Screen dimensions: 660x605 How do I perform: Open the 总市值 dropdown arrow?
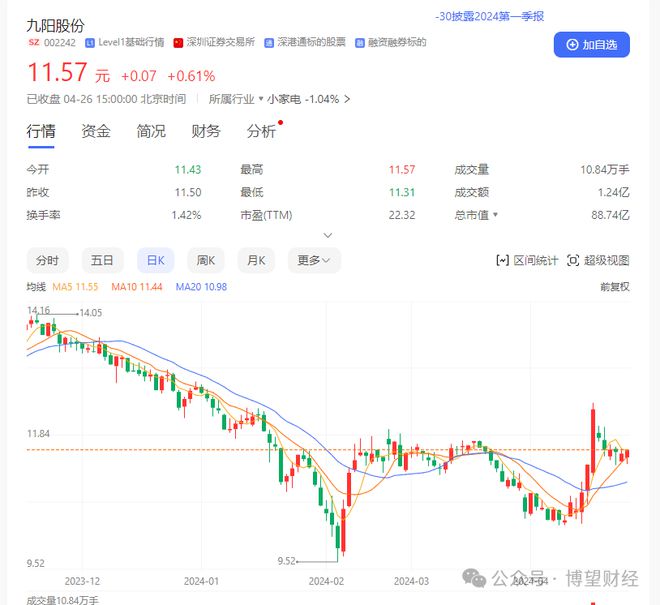click(495, 215)
